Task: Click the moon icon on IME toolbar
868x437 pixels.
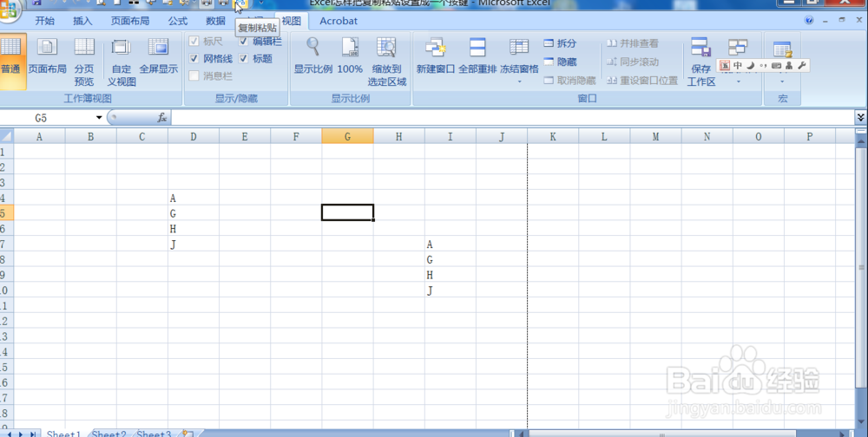Action: [x=750, y=65]
